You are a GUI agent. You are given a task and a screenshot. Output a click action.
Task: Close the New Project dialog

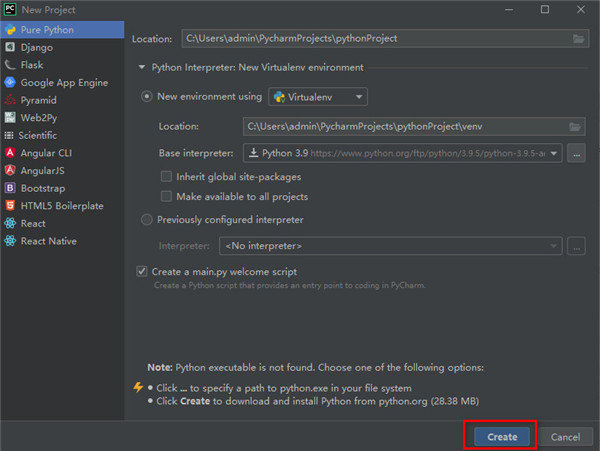tap(580, 10)
